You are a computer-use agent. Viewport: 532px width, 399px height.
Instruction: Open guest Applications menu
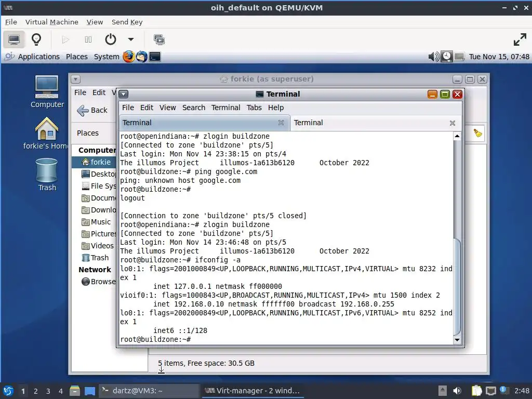point(38,57)
